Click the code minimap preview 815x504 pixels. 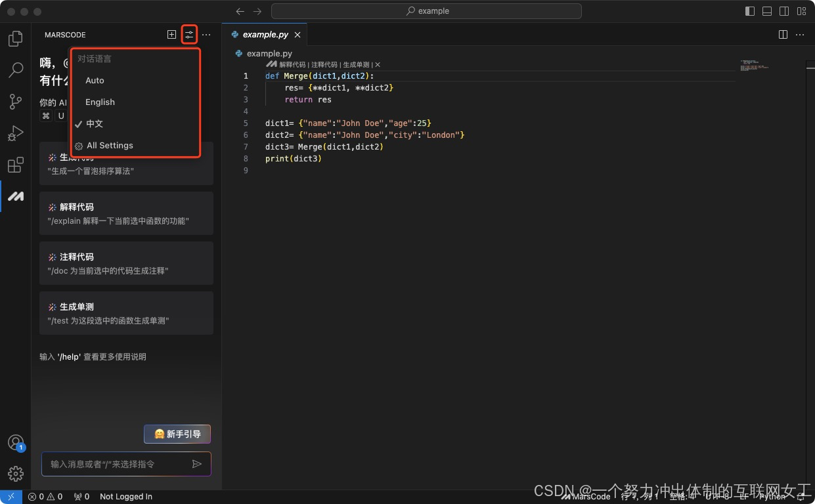(x=754, y=66)
